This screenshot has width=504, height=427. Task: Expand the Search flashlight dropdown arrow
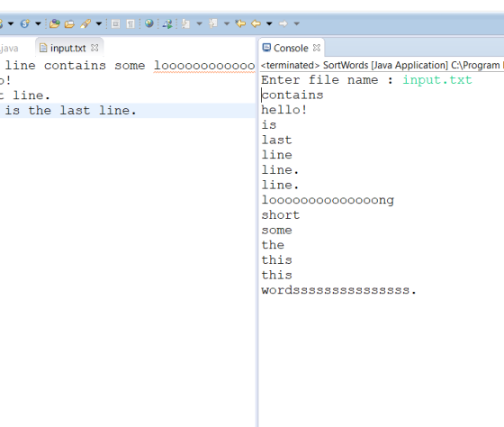(99, 23)
